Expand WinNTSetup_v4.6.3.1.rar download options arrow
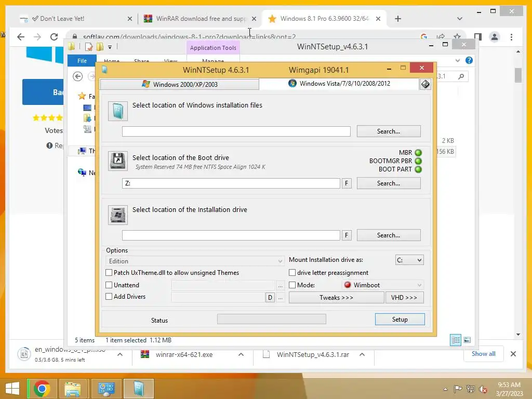The image size is (532, 399). [x=362, y=354]
